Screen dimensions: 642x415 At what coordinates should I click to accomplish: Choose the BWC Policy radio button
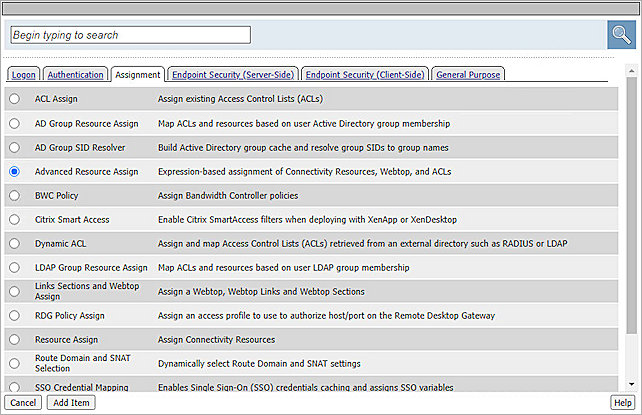click(14, 196)
